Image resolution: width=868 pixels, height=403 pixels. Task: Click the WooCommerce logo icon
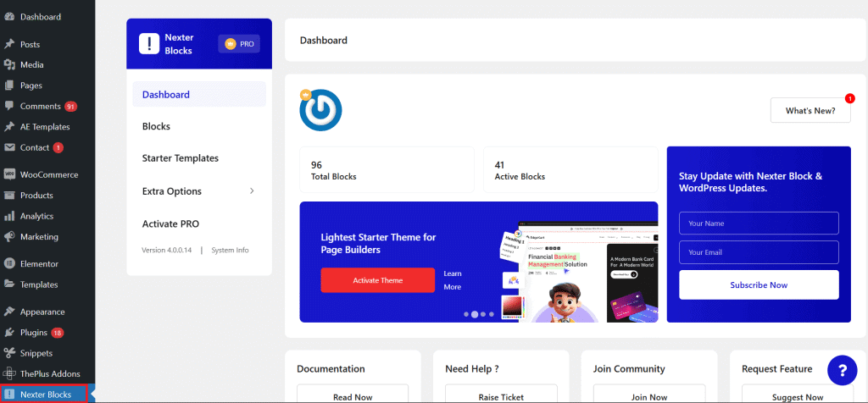tap(8, 174)
